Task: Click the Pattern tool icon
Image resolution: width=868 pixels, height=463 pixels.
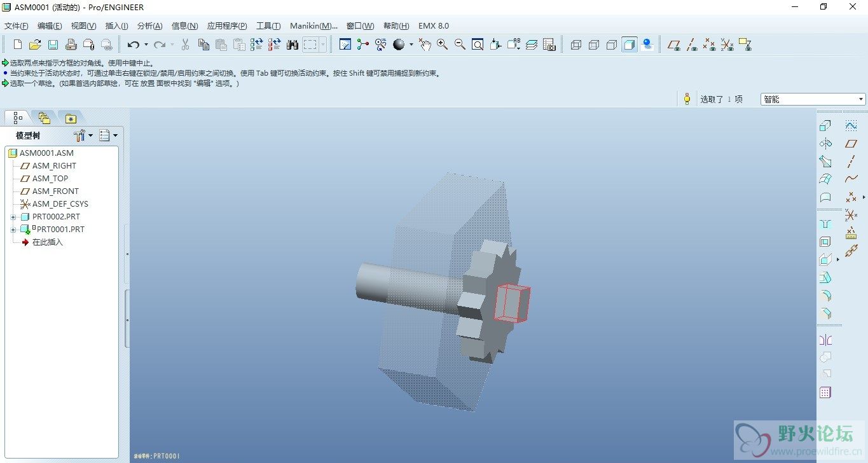Action: coord(825,392)
